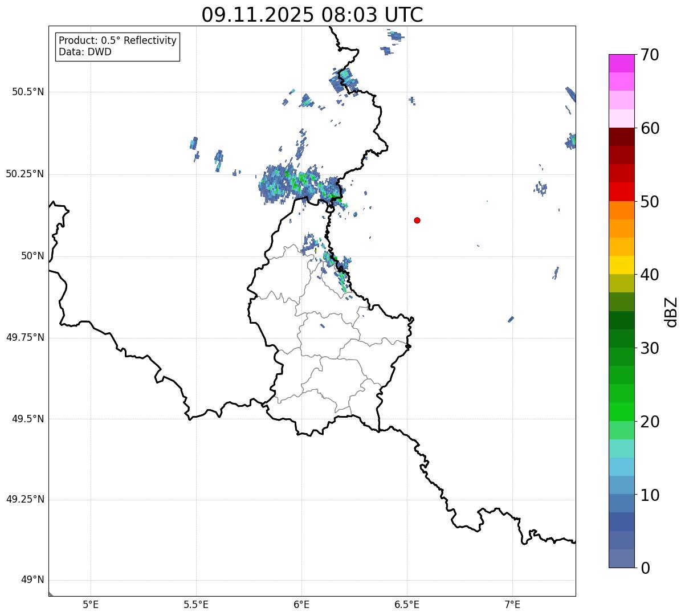This screenshot has height=616, width=685.
Task: Click the Product: 0.5° Reflectivity label
Action: [117, 40]
